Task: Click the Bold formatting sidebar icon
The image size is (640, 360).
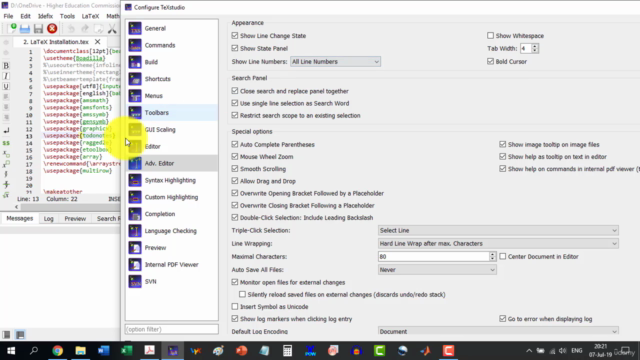Action: pyautogui.click(x=6, y=66)
